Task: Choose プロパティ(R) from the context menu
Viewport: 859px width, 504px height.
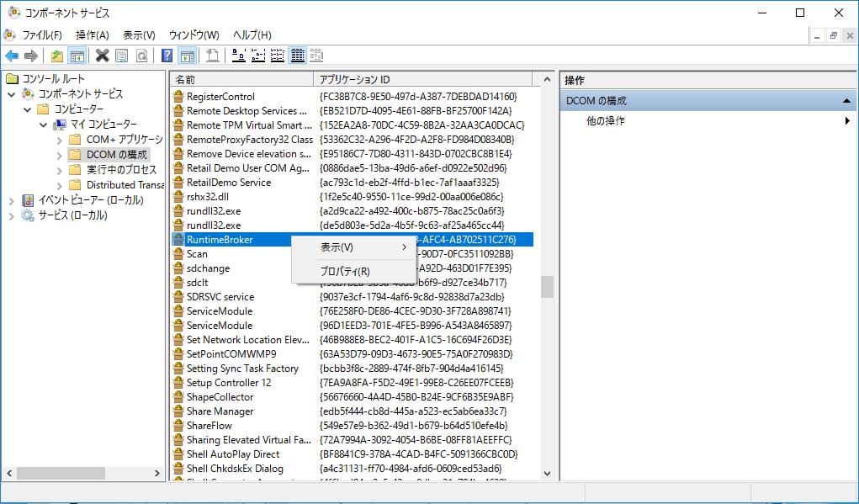Action: point(345,272)
